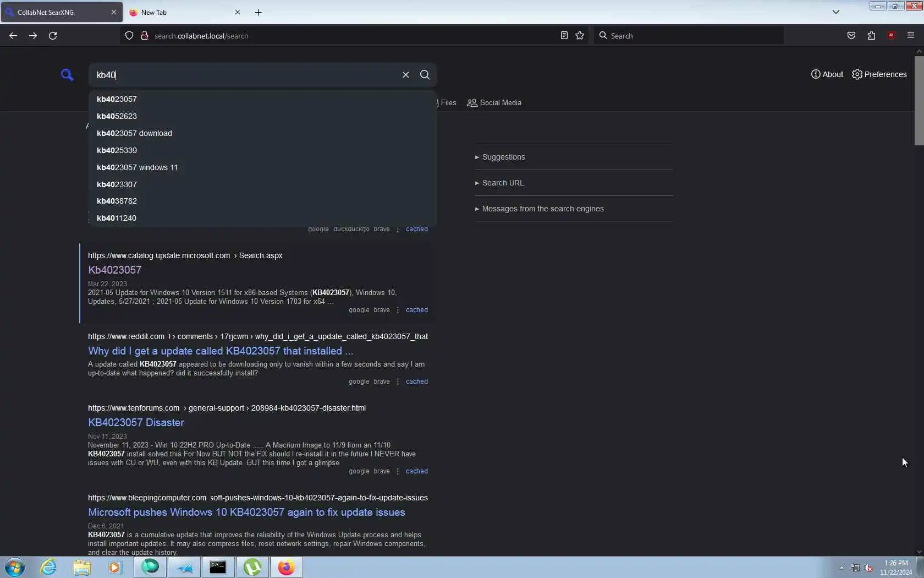Open cached version of Microsoft catalog result
924x578 pixels.
(x=416, y=310)
